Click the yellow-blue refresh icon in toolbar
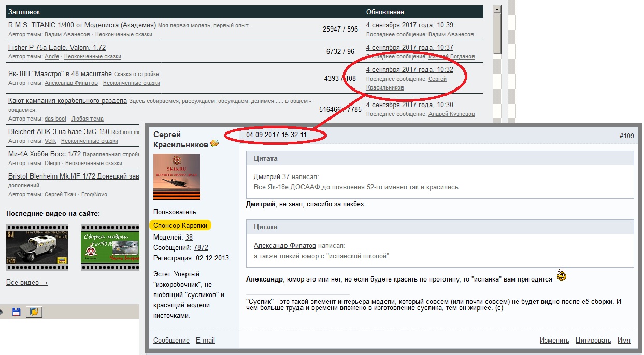The height and width of the screenshot is (355, 644). click(x=34, y=312)
